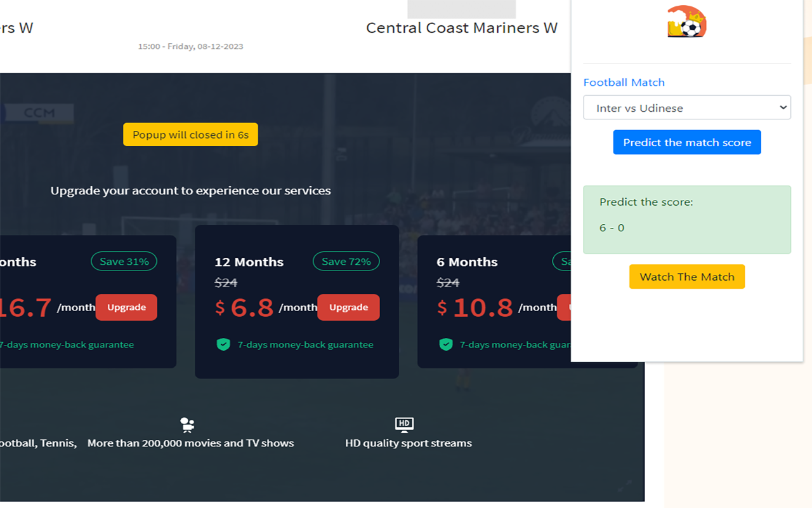Click 7-days money-back guarantee under 12 Months
Screen dimensions: 812x508
[305, 345]
